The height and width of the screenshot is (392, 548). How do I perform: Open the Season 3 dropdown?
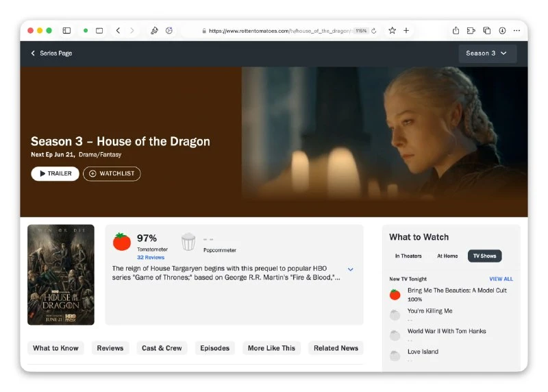487,53
